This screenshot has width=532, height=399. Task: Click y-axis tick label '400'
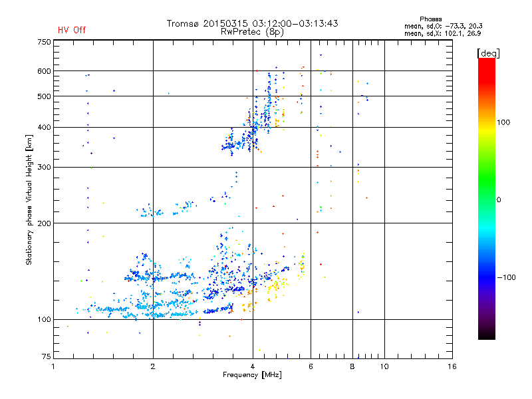[44, 128]
